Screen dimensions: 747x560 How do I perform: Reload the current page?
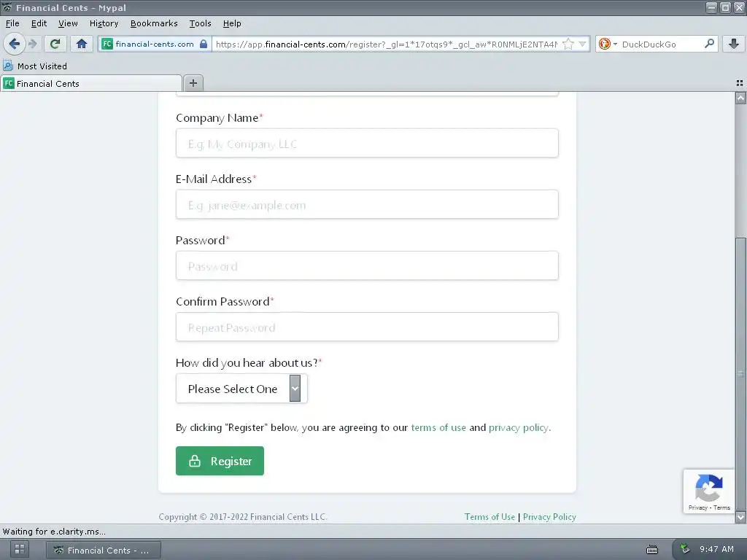click(55, 44)
